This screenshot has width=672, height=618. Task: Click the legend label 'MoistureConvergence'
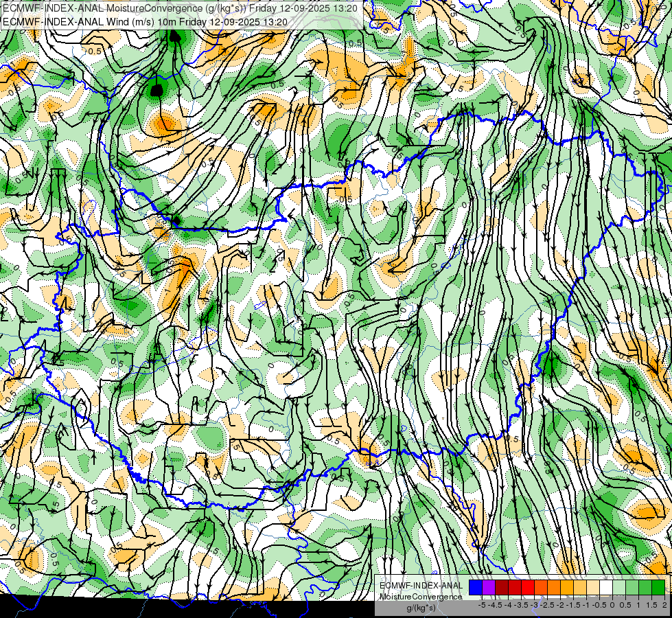click(421, 597)
